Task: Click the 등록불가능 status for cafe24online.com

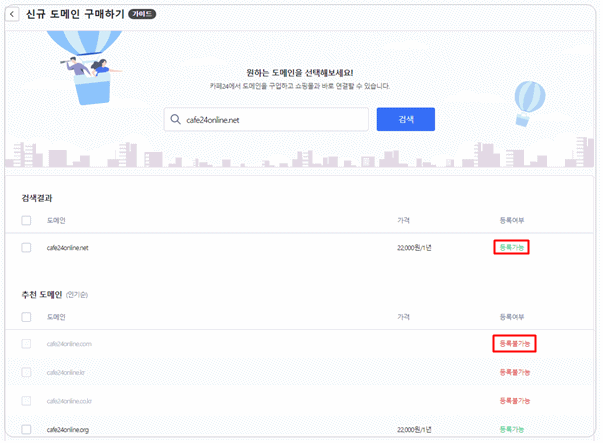Action: (x=515, y=343)
